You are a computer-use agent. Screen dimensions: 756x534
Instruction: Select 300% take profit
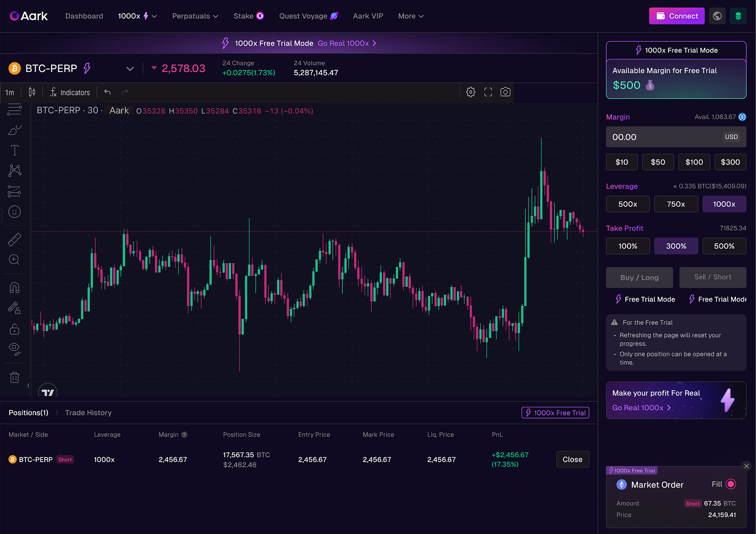point(676,246)
